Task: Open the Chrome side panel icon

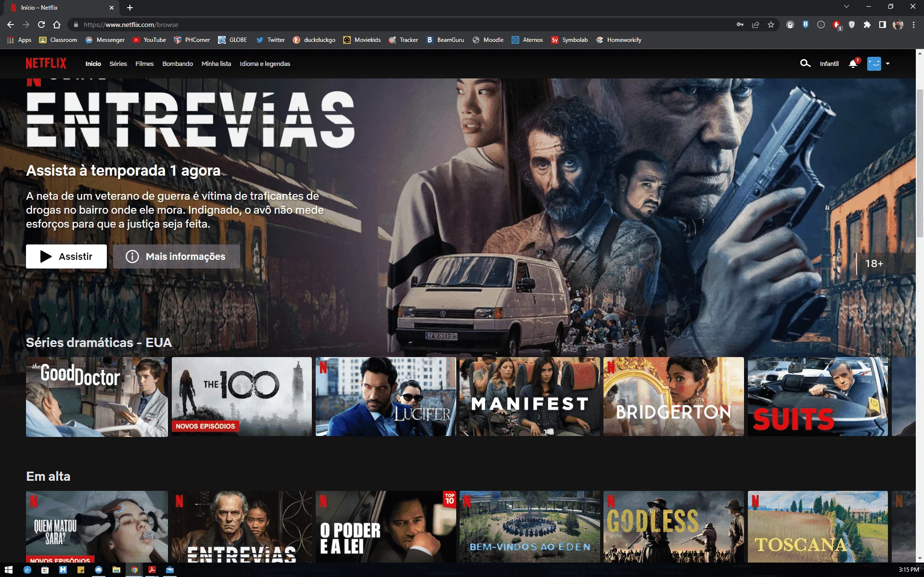Action: (x=883, y=25)
